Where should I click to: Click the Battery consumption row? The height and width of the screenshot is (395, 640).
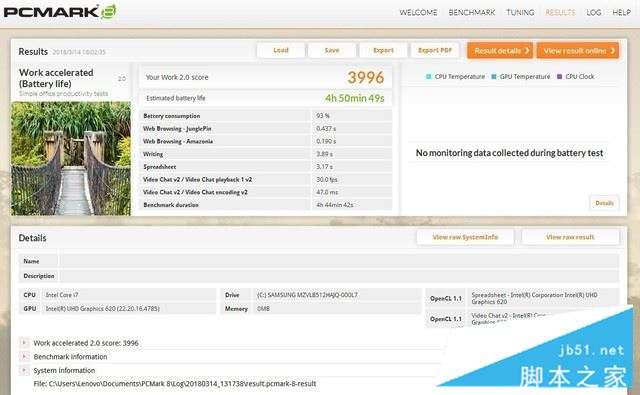pyautogui.click(x=266, y=116)
